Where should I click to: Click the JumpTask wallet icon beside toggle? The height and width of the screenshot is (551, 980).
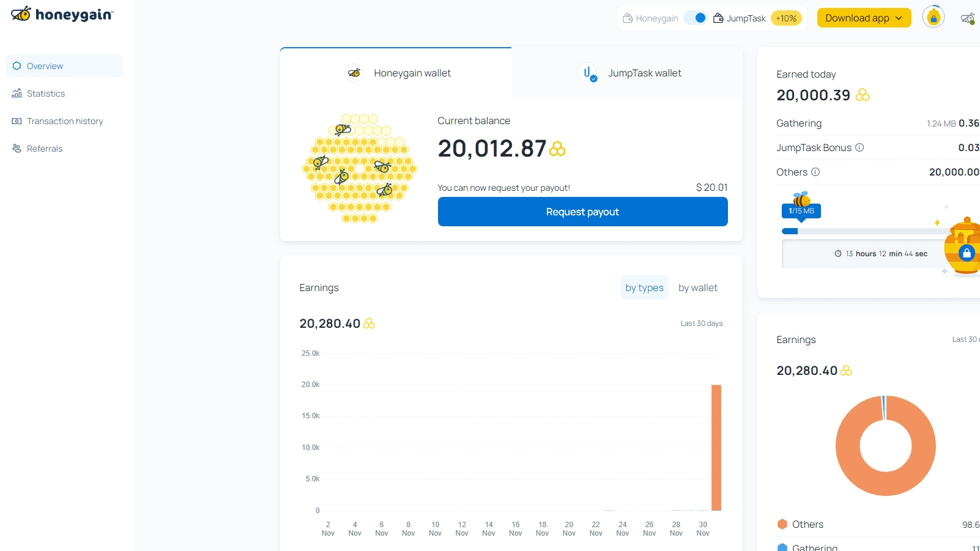coord(719,18)
